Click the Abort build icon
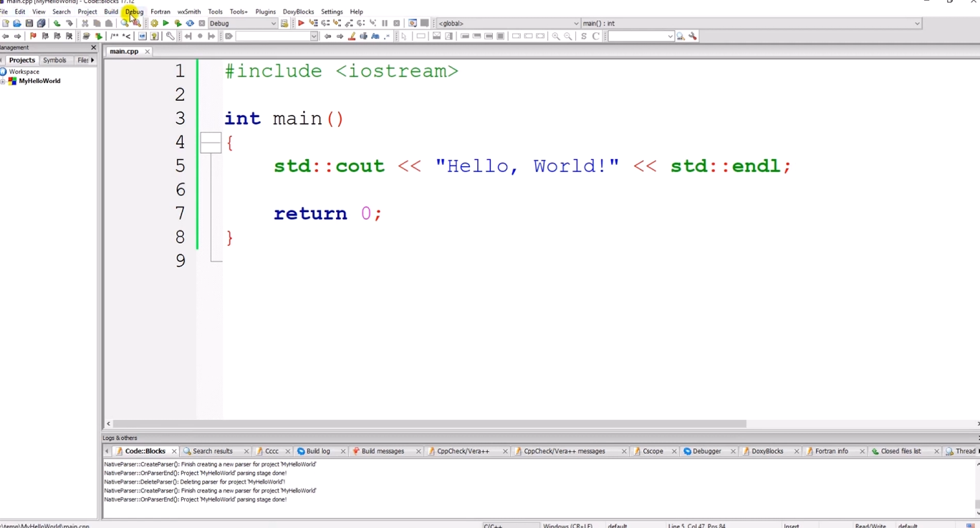This screenshot has height=528, width=980. (202, 24)
